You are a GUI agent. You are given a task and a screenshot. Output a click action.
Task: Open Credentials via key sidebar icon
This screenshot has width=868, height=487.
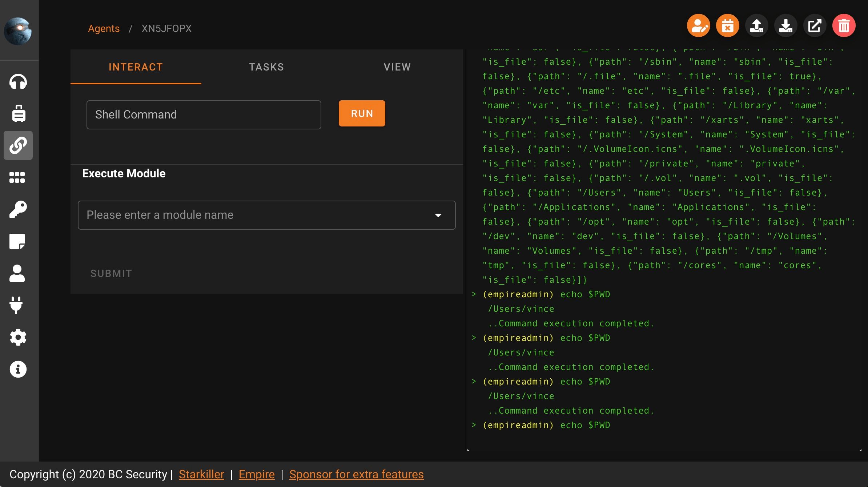18,209
